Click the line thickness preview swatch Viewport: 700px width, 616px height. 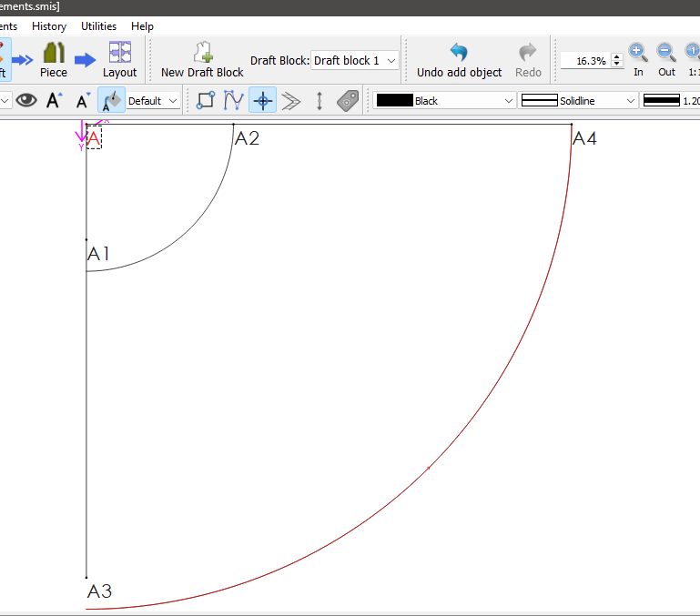(661, 100)
